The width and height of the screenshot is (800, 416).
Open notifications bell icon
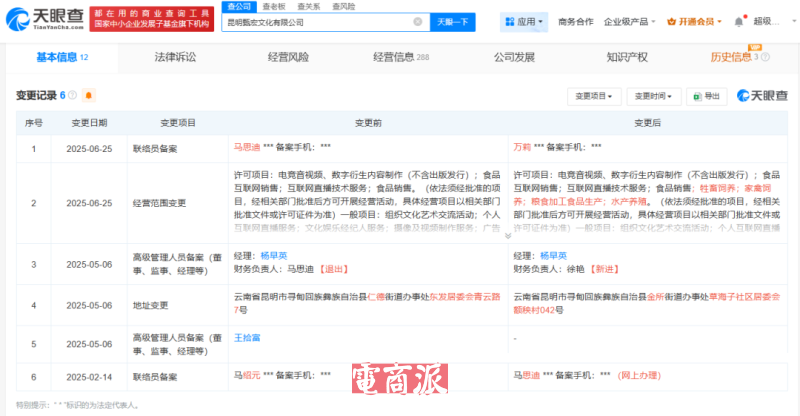click(x=739, y=22)
